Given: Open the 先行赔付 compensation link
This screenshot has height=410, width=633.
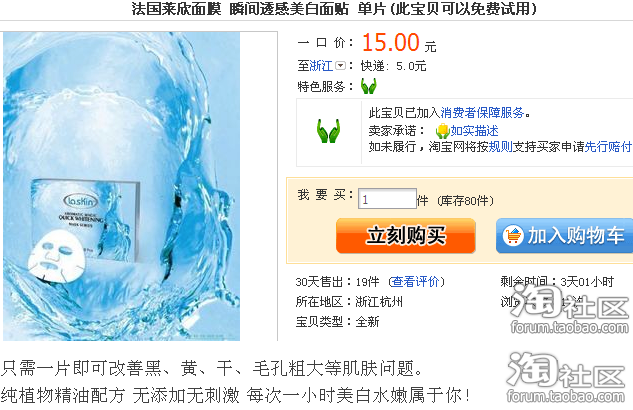Looking at the screenshot, I should click(608, 147).
